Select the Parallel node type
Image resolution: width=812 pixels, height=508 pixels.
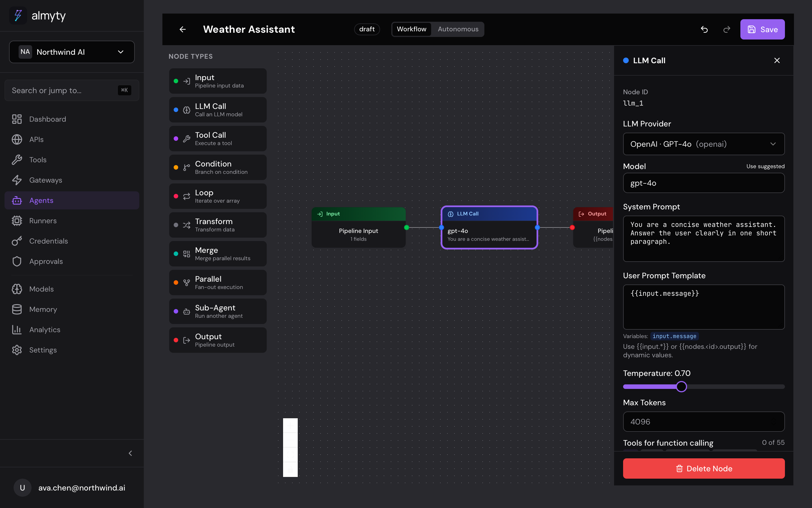[218, 283]
